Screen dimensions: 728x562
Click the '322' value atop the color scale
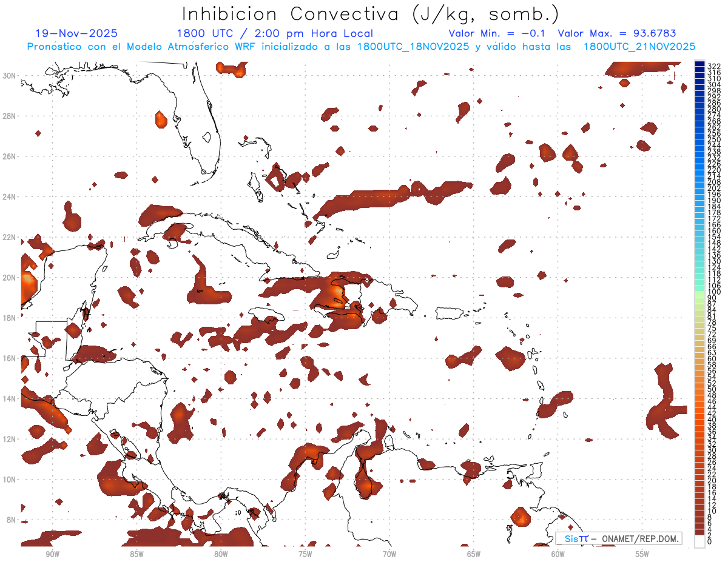(x=714, y=66)
